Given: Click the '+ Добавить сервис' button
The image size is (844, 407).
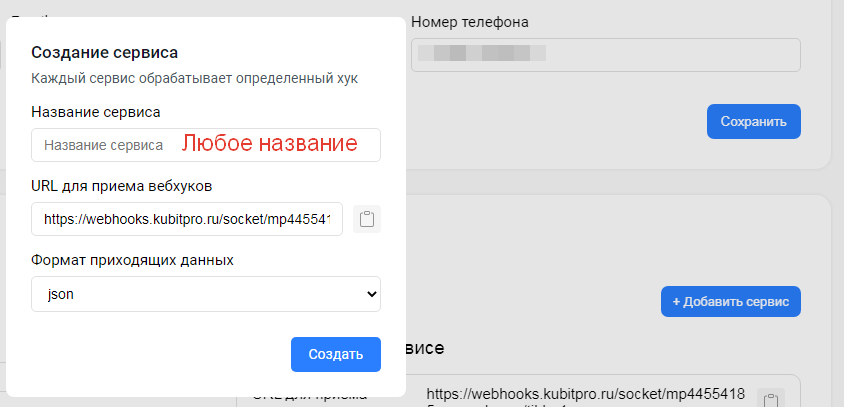Looking at the screenshot, I should (730, 301).
